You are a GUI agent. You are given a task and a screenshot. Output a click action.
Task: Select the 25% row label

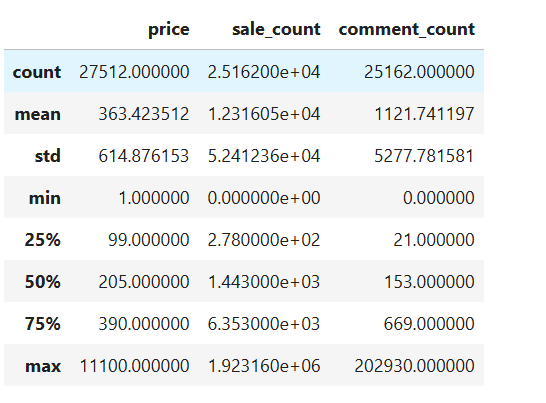pos(43,240)
